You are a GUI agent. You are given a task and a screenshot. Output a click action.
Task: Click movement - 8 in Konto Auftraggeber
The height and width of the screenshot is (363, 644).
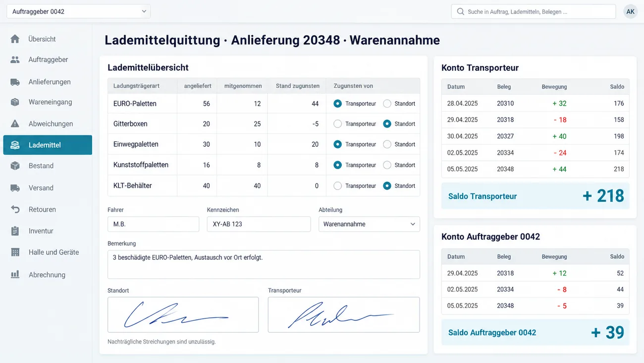(x=562, y=290)
